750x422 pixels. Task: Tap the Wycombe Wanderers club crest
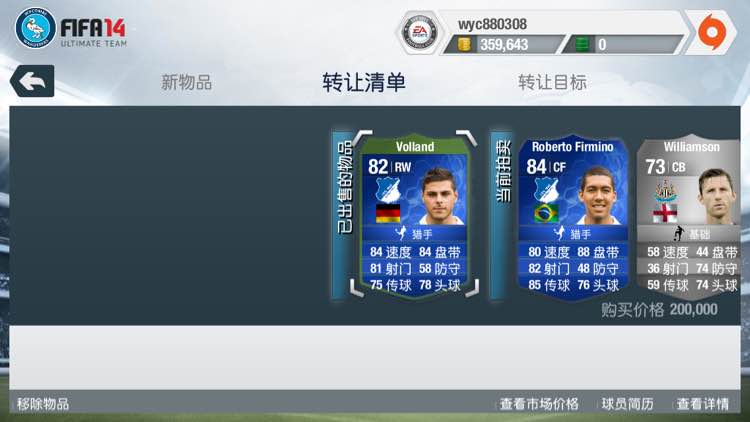click(x=35, y=28)
